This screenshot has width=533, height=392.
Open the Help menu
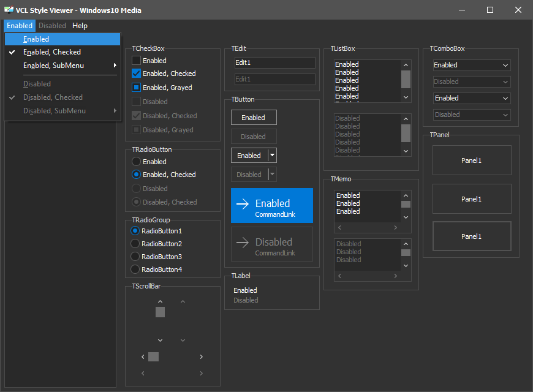(80, 26)
